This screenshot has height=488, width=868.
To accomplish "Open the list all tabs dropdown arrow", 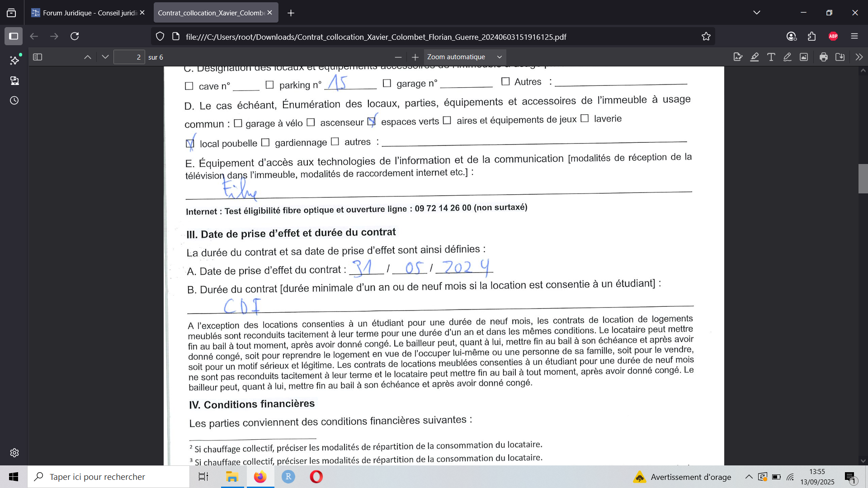I will point(757,13).
